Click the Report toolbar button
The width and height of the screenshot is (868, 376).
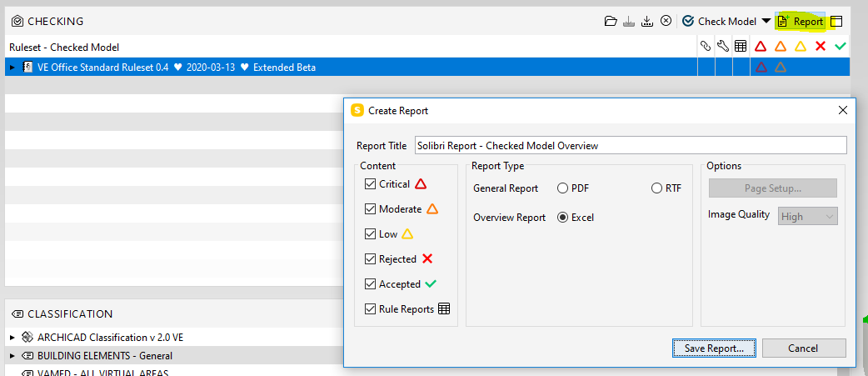tap(801, 22)
